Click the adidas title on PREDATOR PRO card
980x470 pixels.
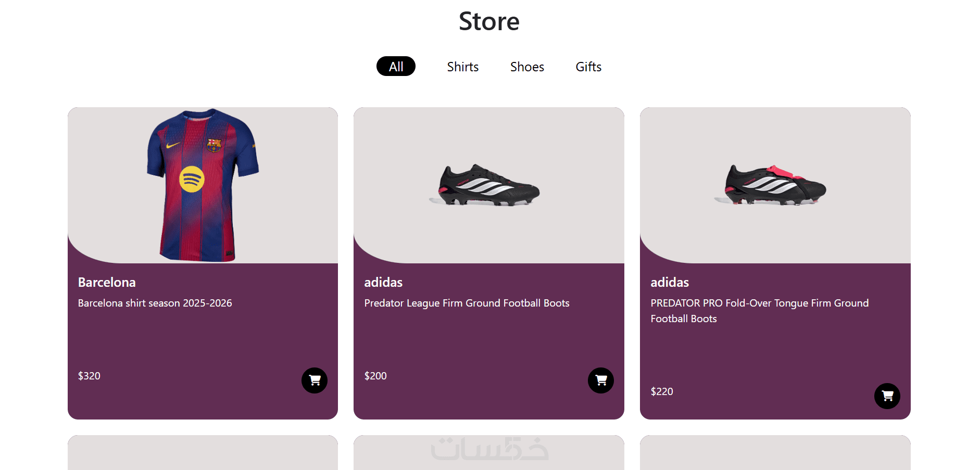(x=670, y=282)
